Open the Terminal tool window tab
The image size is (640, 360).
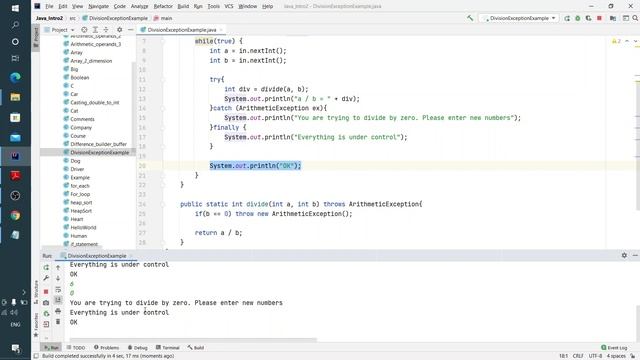click(168, 347)
